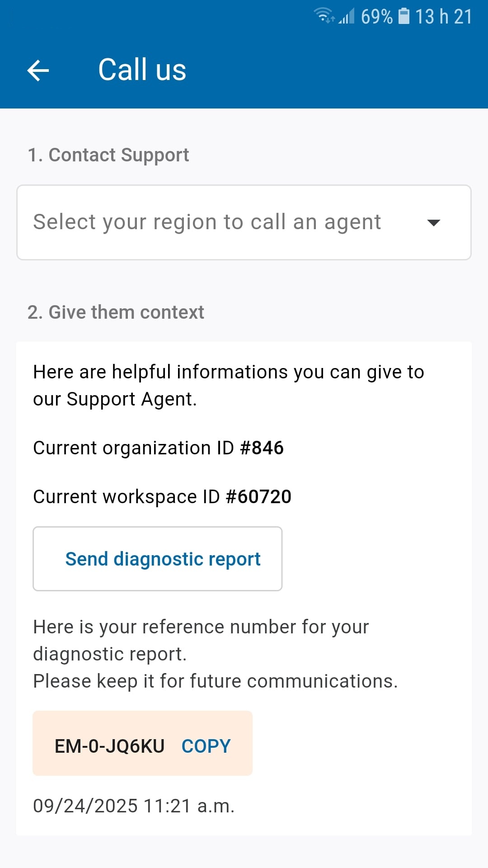The height and width of the screenshot is (868, 488).
Task: Tap the 13 h 21 clock
Action: click(x=443, y=17)
